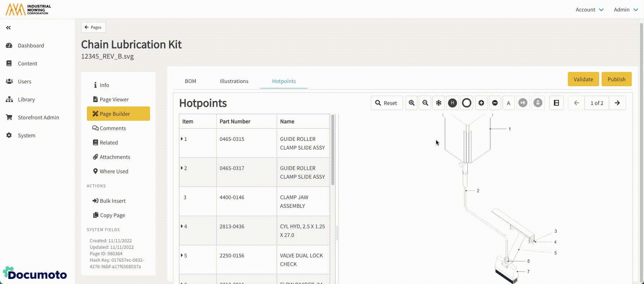
Task: Open the Account dropdown menu
Action: point(589,10)
